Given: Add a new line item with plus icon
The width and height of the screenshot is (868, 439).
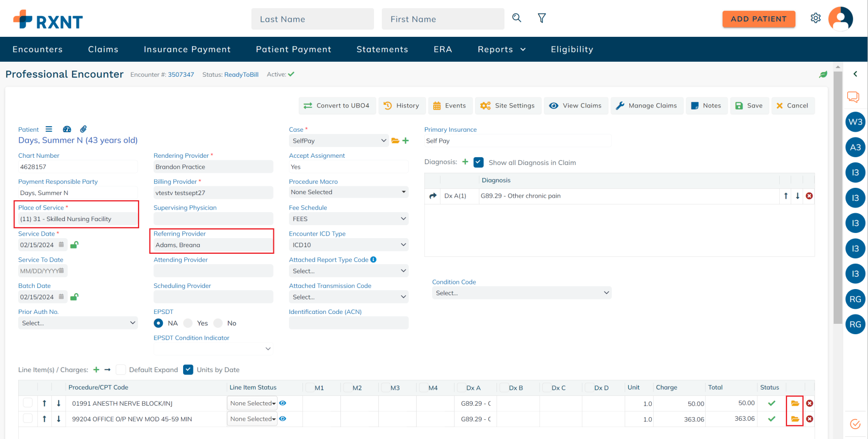Looking at the screenshot, I should [x=96, y=369].
